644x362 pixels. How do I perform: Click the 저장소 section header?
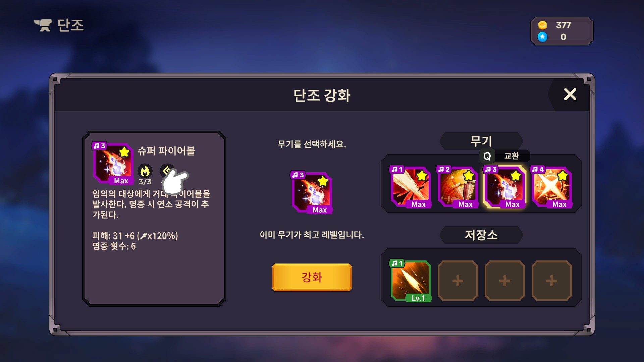coord(481,235)
